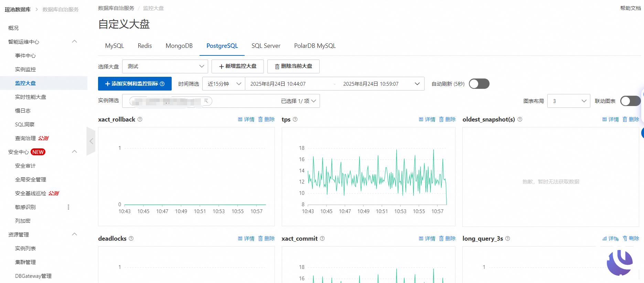The height and width of the screenshot is (283, 644).
Task: Open the 已选择 1/ 项 instance dropdown
Action: click(299, 101)
